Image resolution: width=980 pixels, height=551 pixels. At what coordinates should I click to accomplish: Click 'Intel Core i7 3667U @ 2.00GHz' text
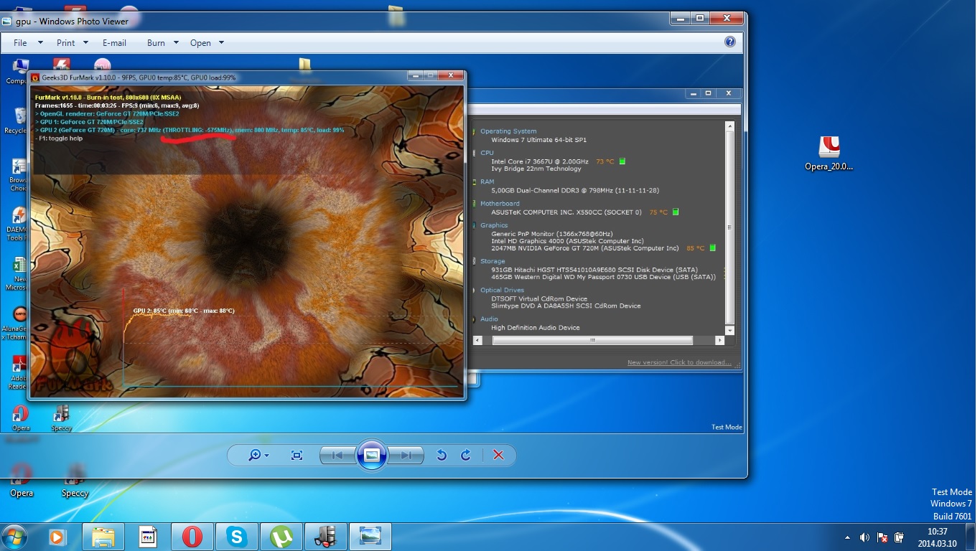[x=540, y=161]
